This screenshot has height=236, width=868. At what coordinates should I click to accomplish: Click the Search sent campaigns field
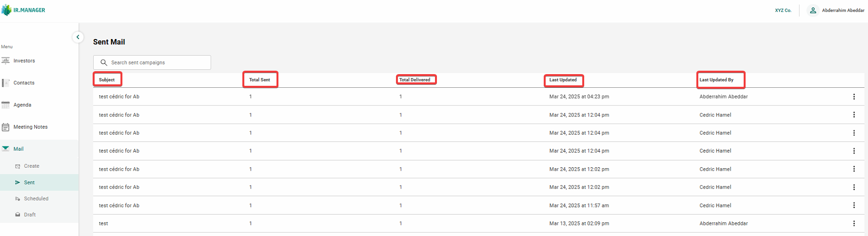pos(152,62)
